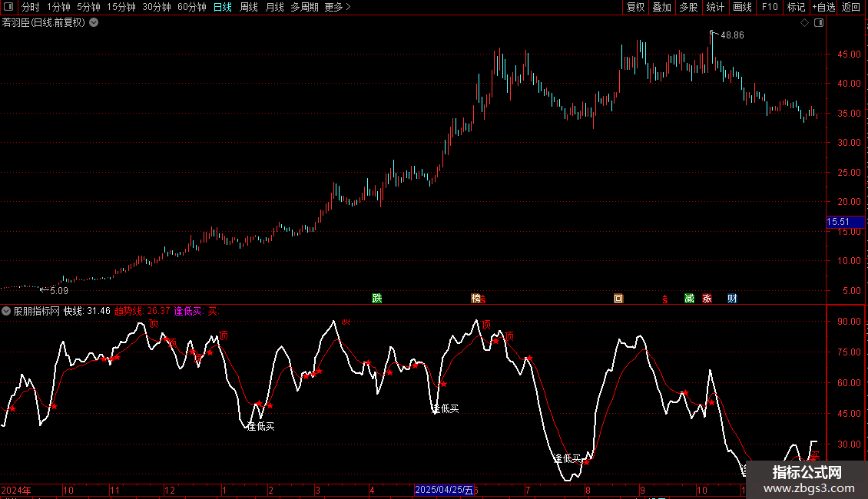Viewport: 868px width, 499px height.
Task: Open the 多周期 multi-period view
Action: 304,7
